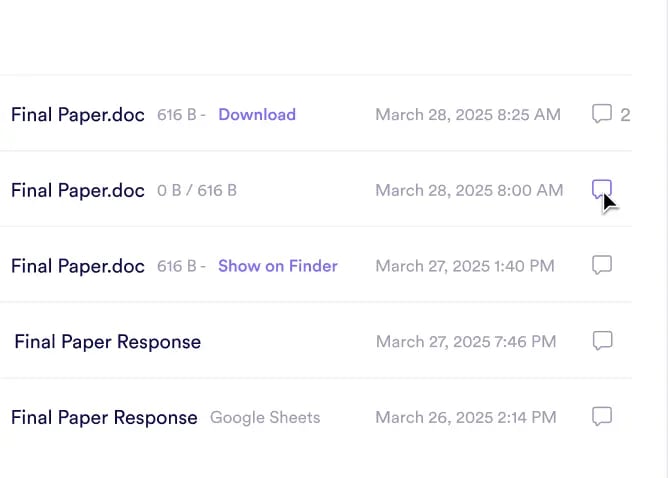Open the Final Paper.doc beside Show on Finder
668x478 pixels.
[78, 266]
